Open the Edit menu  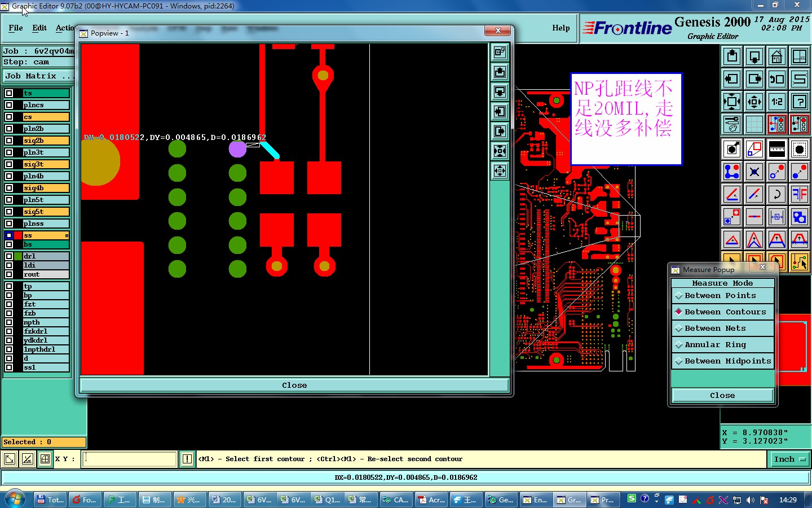click(39, 28)
